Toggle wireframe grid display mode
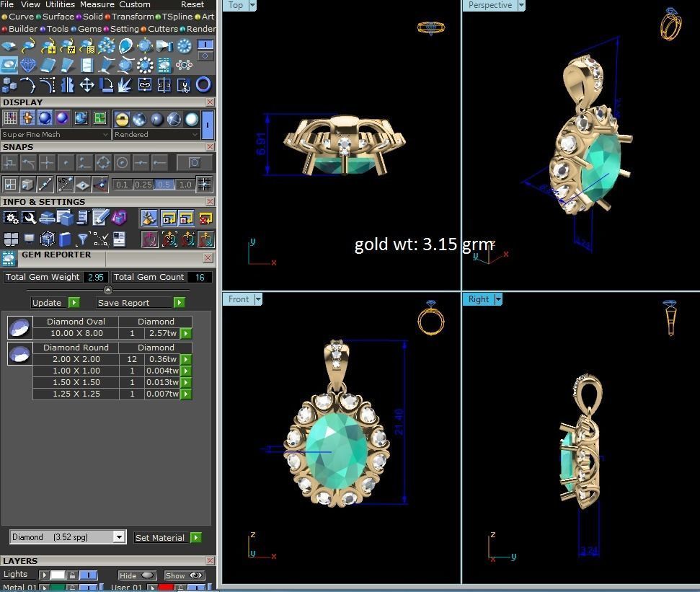 (10, 118)
